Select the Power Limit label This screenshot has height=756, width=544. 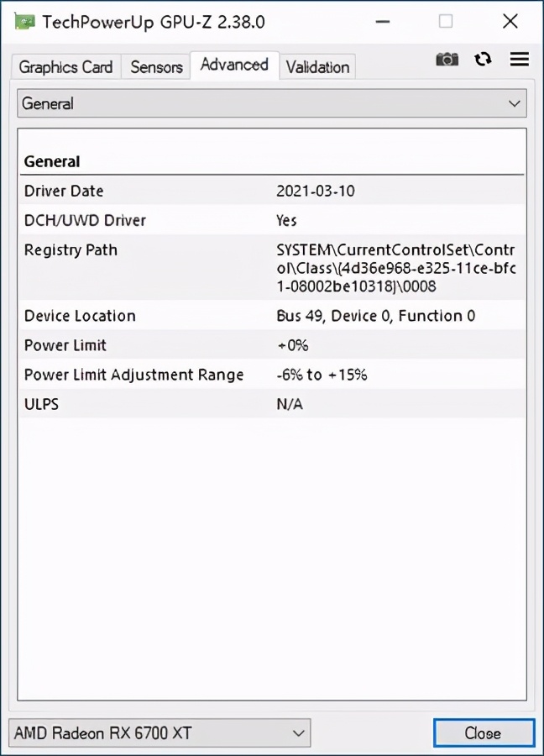point(65,345)
